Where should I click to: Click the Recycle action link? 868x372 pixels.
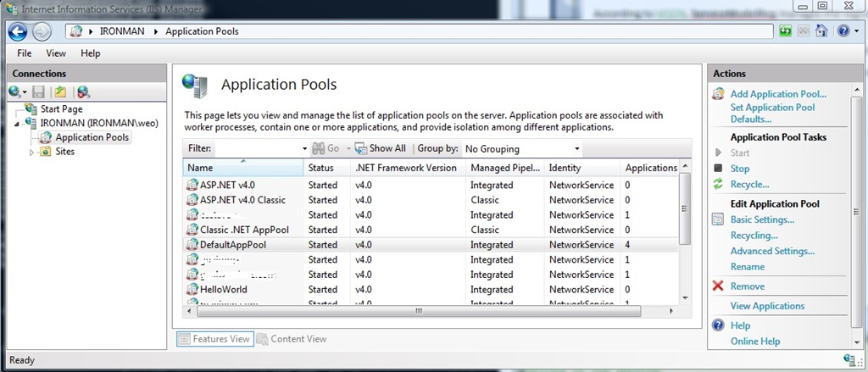coord(749,185)
